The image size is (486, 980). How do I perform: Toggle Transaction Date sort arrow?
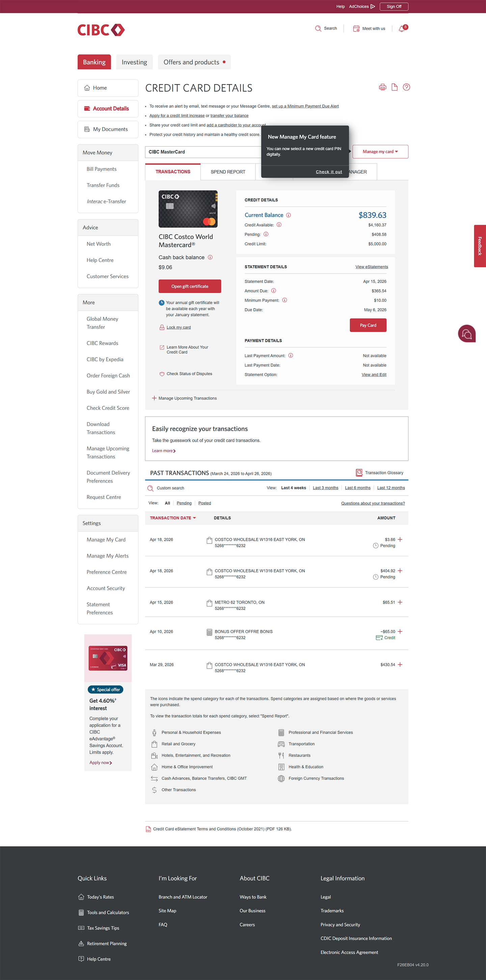(x=194, y=518)
